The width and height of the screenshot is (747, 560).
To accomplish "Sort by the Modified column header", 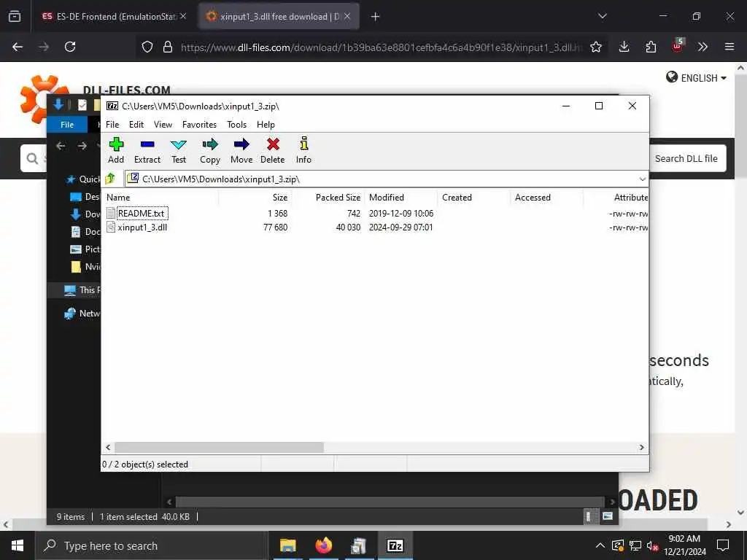I will pos(401,197).
